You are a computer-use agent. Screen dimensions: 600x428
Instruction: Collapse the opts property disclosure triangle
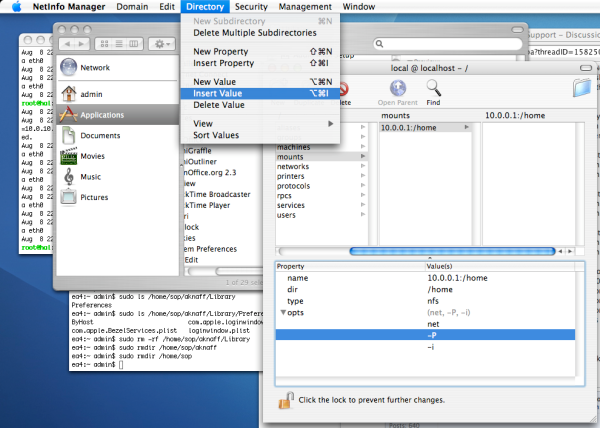click(283, 312)
